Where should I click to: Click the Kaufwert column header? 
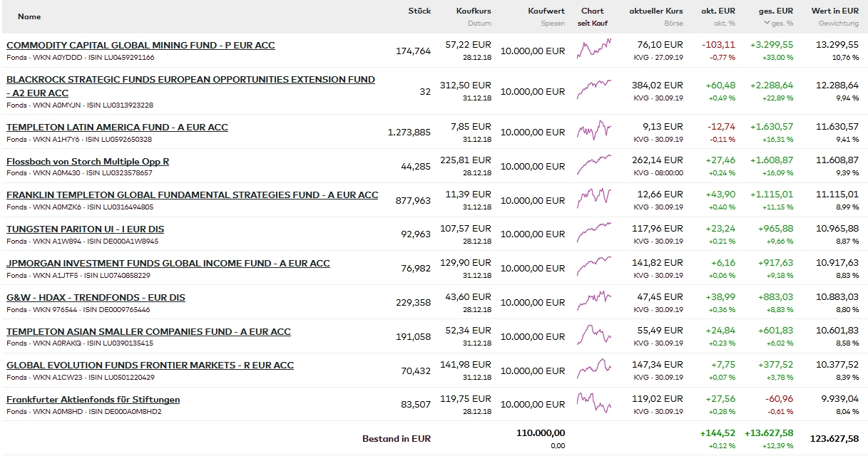tap(546, 11)
